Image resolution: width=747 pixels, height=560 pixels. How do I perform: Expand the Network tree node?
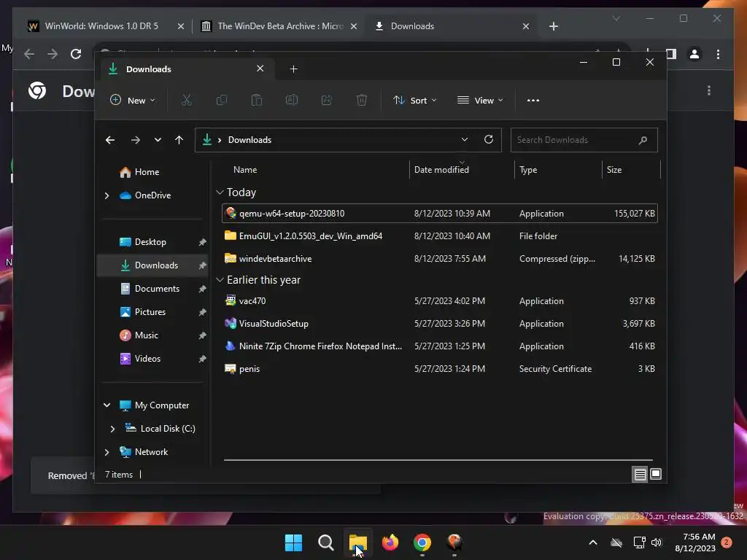pyautogui.click(x=107, y=452)
